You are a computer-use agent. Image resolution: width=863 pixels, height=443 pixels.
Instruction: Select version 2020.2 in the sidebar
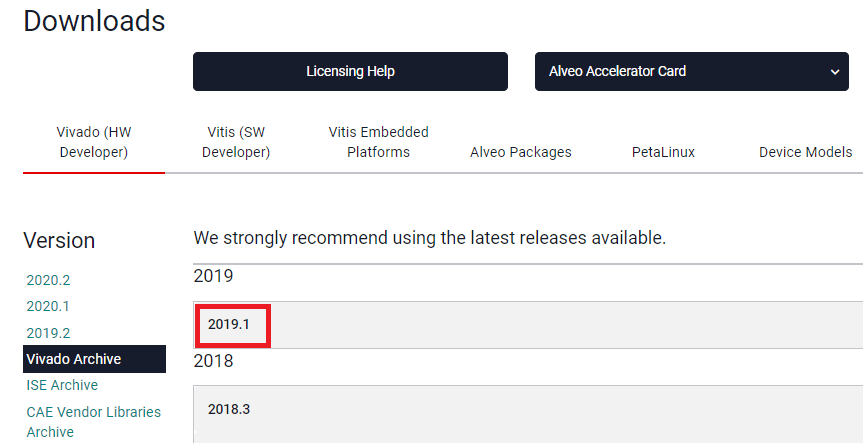tap(48, 280)
